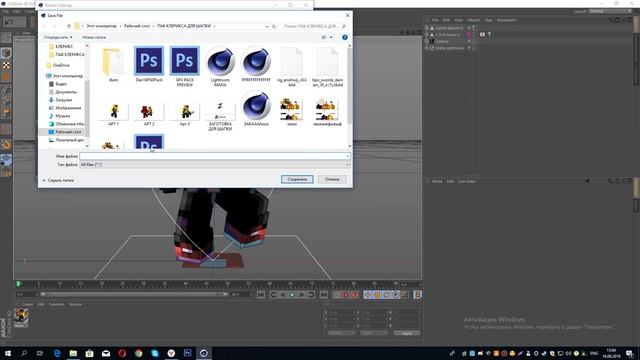Open Bookmarks menu in Object Manager

[x=507, y=20]
